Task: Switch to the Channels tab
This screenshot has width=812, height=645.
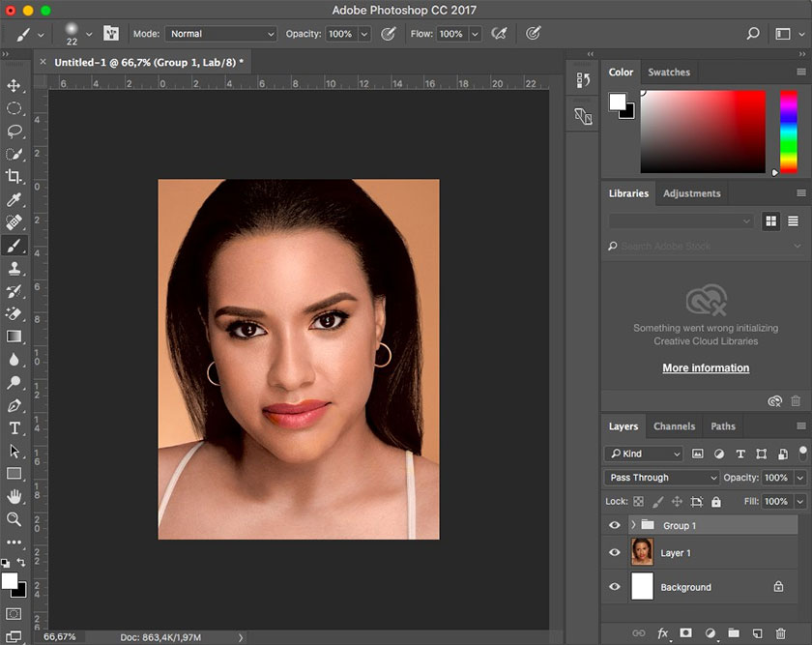Action: 674,426
